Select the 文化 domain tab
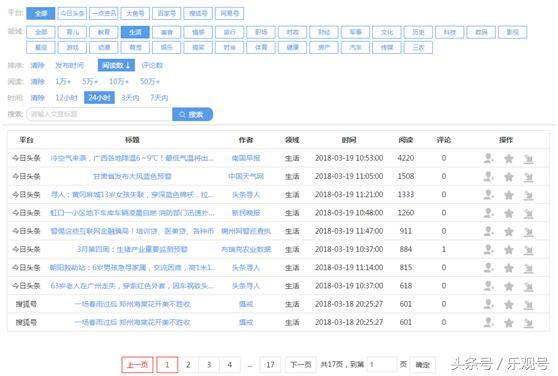The width and height of the screenshot is (558, 376). (387, 32)
